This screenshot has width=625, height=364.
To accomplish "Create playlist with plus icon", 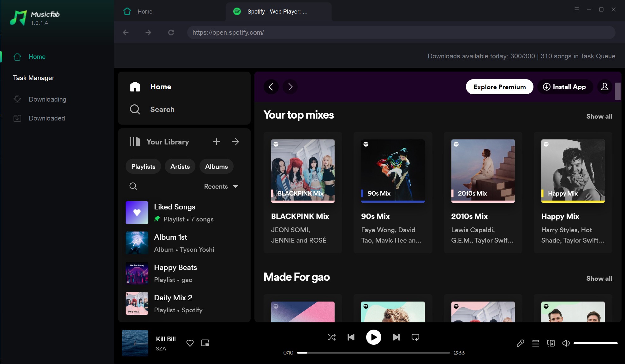I will 216,142.
